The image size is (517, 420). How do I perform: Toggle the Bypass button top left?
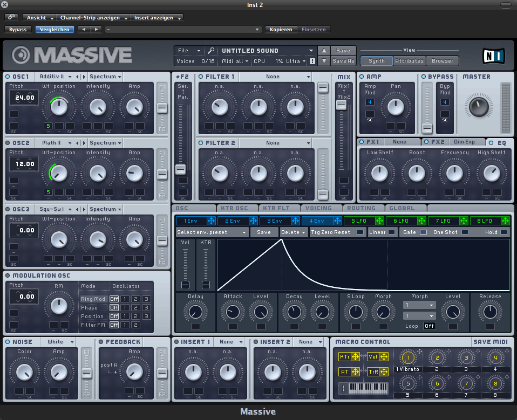[x=18, y=30]
